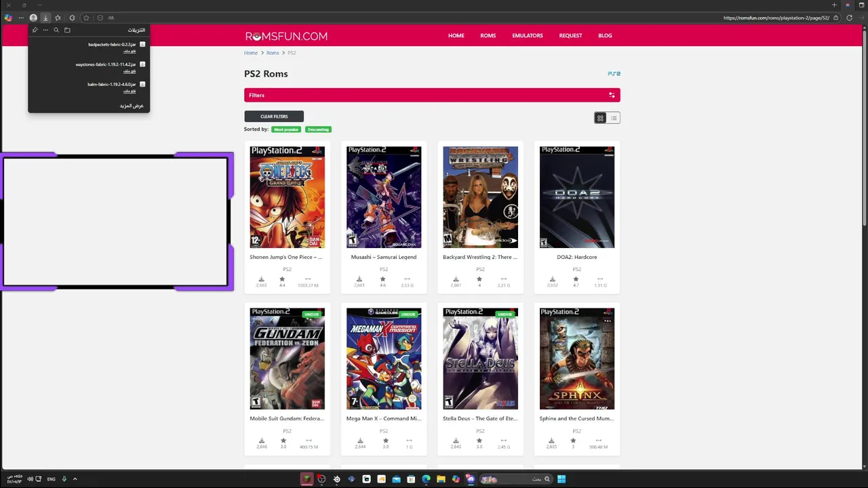Open the downloads folder icon
Screen dimensions: 868x488
[67, 30]
